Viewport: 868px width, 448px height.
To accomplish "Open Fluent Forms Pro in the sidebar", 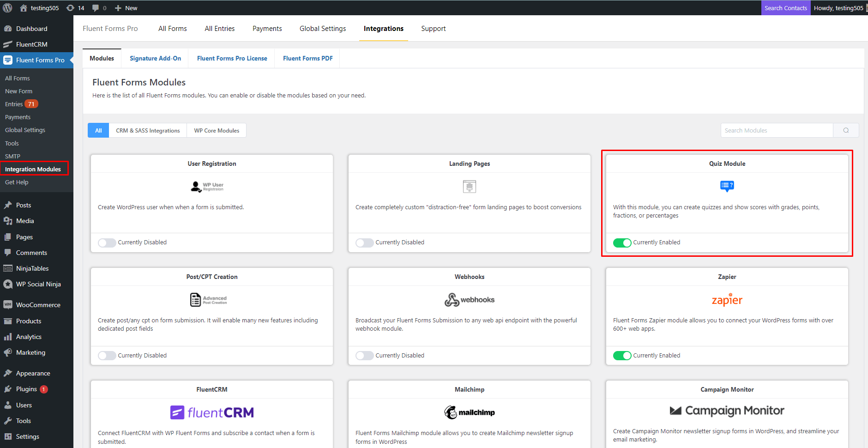I will 36,60.
